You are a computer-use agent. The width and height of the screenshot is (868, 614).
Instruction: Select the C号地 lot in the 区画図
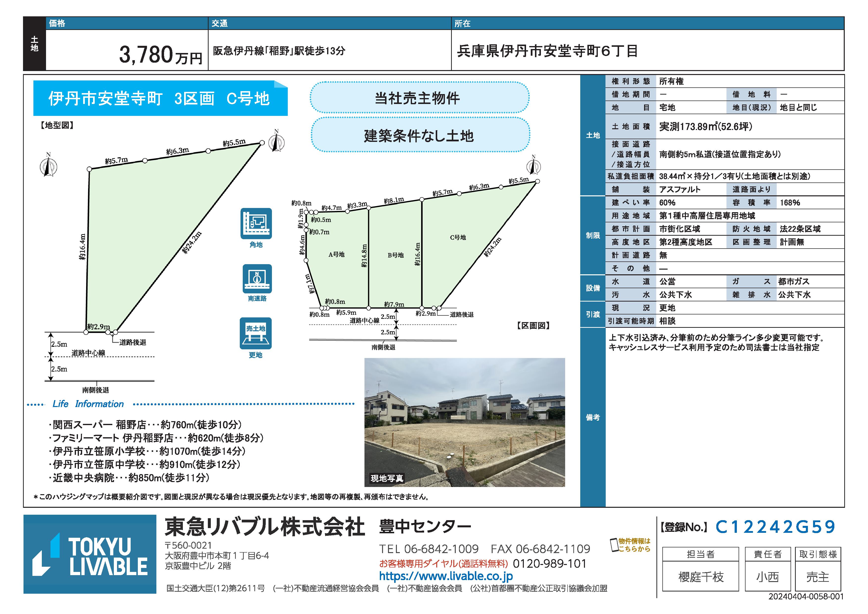[458, 238]
